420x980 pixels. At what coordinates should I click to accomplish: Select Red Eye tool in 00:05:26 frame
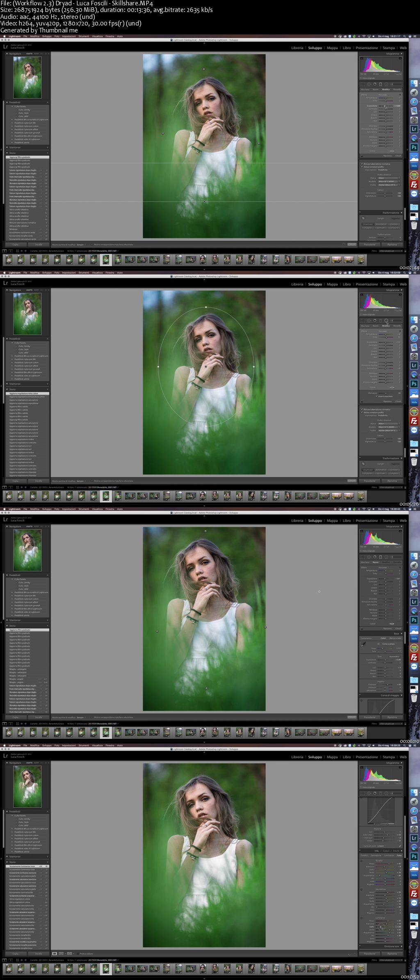375,321
